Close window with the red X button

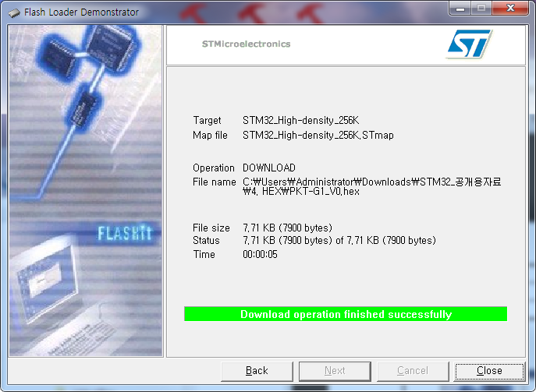tap(510, 9)
